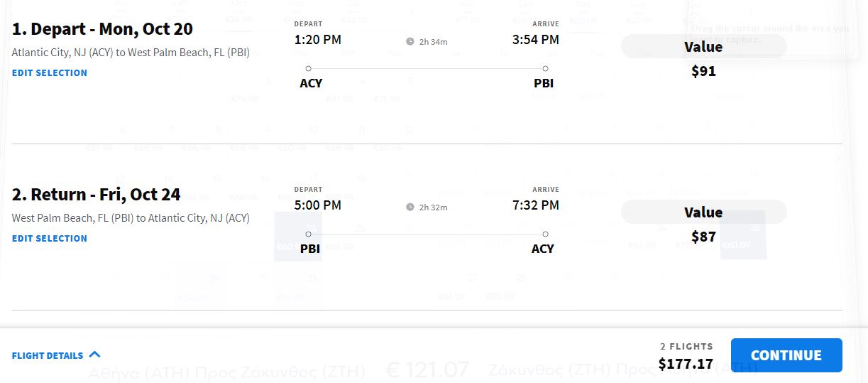Click the departure flight route line
The height and width of the screenshot is (383, 868).
[x=427, y=69]
